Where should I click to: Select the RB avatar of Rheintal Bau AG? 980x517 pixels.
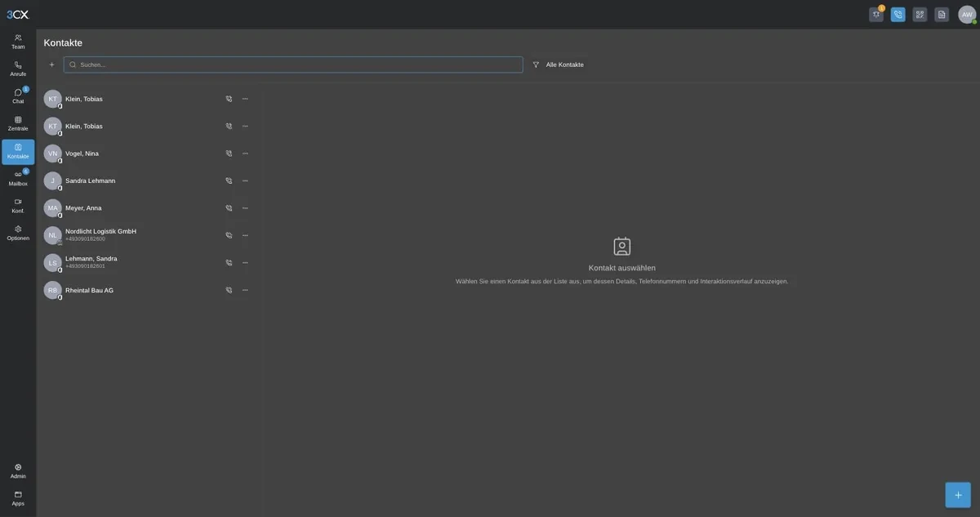[x=53, y=290]
